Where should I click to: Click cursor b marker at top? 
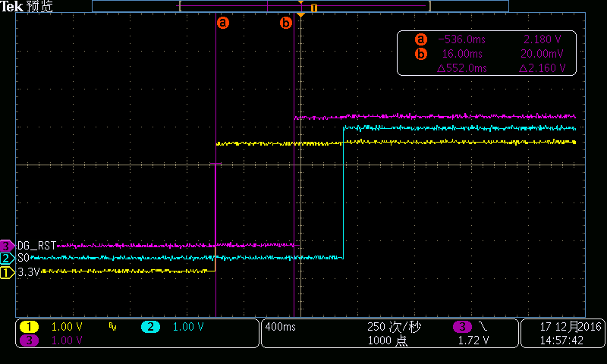(x=286, y=23)
